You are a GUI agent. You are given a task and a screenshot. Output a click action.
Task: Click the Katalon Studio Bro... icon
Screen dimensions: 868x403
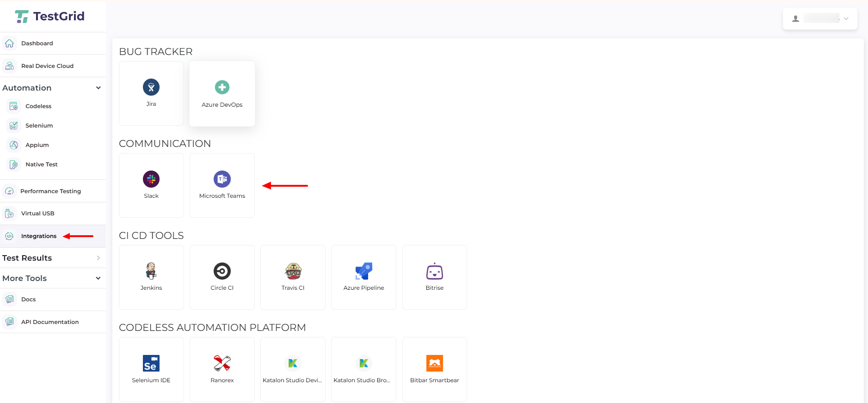[364, 363]
